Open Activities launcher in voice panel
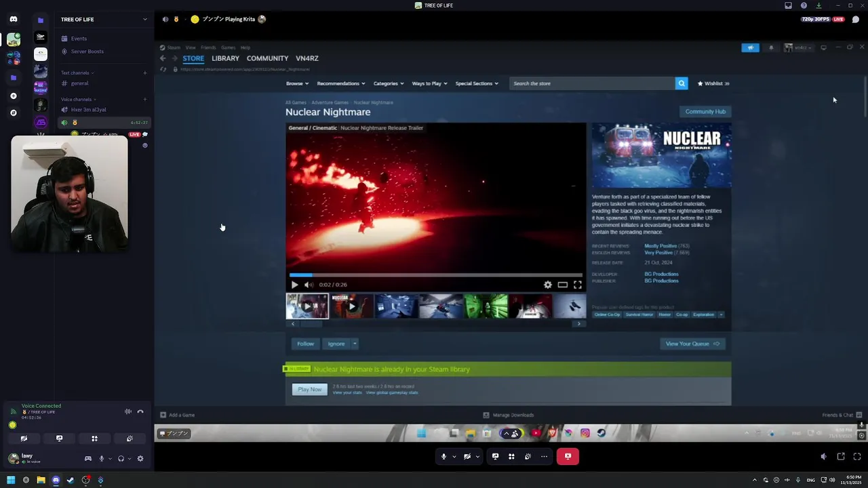Viewport: 868px width, 488px height. (x=94, y=439)
